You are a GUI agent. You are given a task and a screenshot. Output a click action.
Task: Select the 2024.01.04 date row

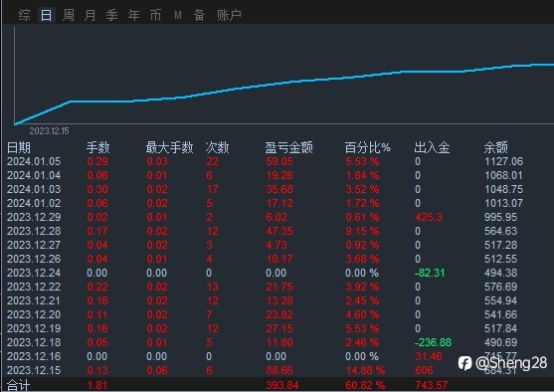tap(34, 175)
